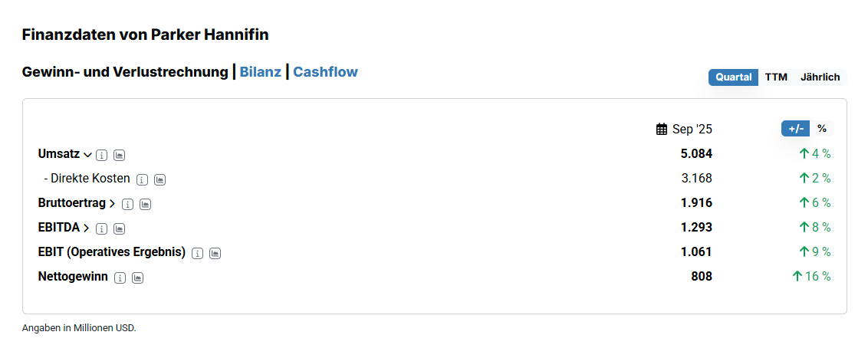Click the info icon beside Nettogewinn

tap(120, 278)
